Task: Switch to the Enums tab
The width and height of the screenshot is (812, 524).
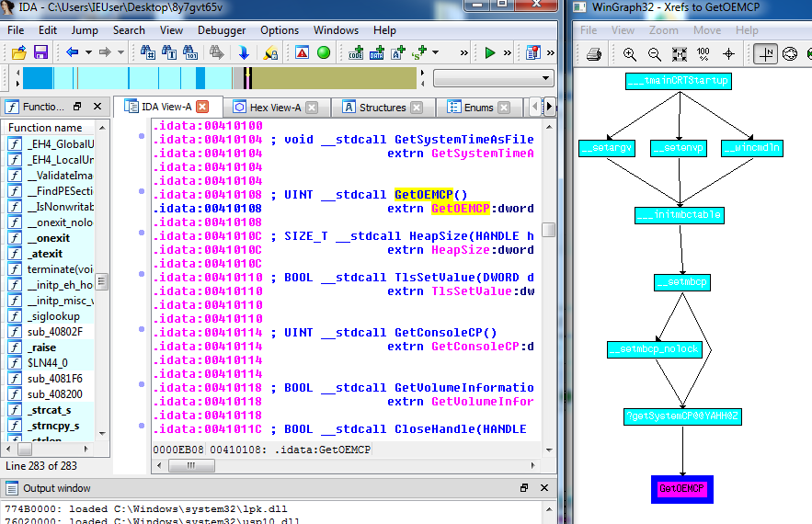Action: coord(478,108)
